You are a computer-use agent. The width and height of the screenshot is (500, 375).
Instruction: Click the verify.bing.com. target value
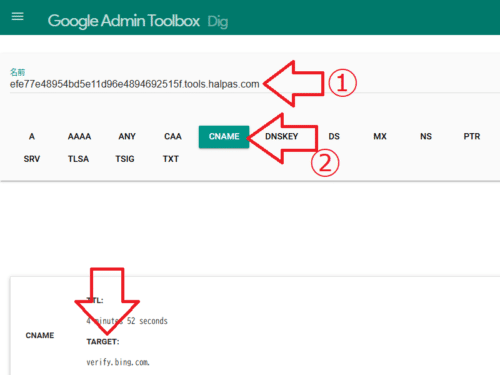[x=118, y=362]
